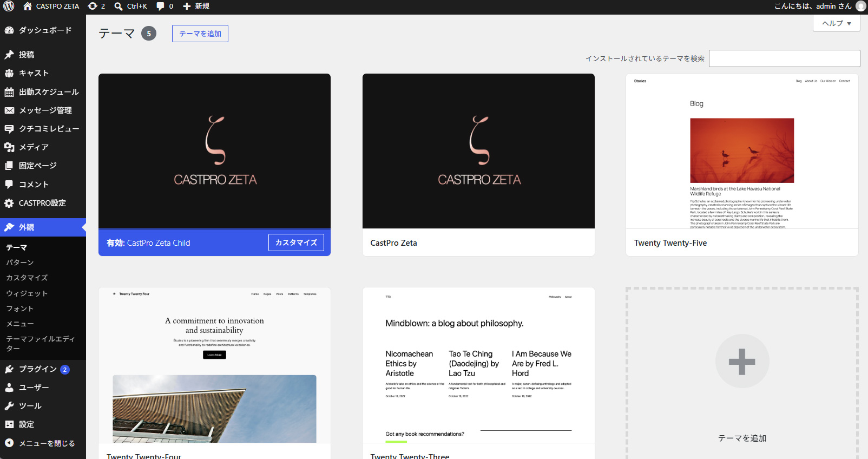Click the theme search input field
Viewport: 868px width, 459px height.
785,58
